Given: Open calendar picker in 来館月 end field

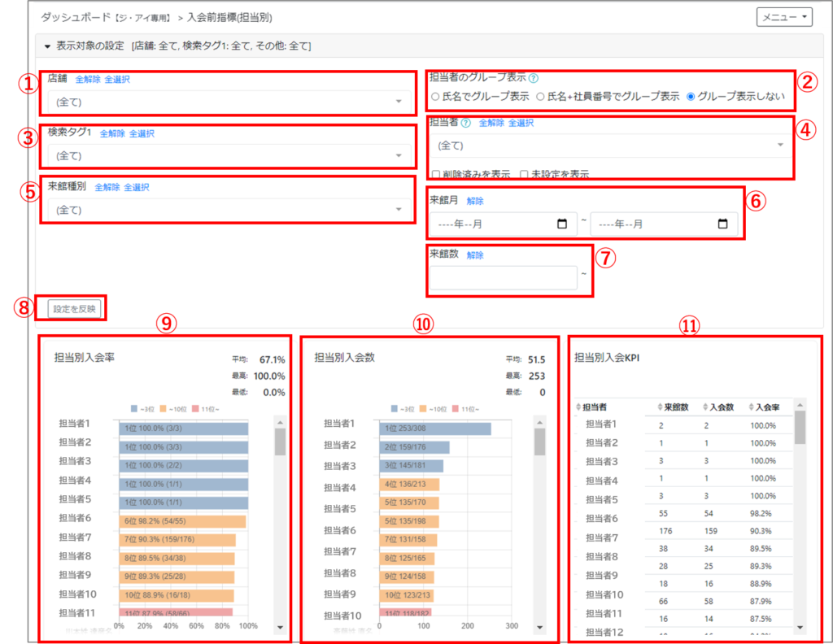Looking at the screenshot, I should (x=722, y=224).
